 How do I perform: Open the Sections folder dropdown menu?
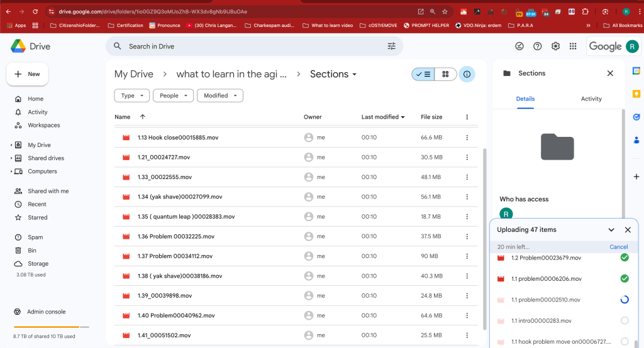click(x=333, y=74)
